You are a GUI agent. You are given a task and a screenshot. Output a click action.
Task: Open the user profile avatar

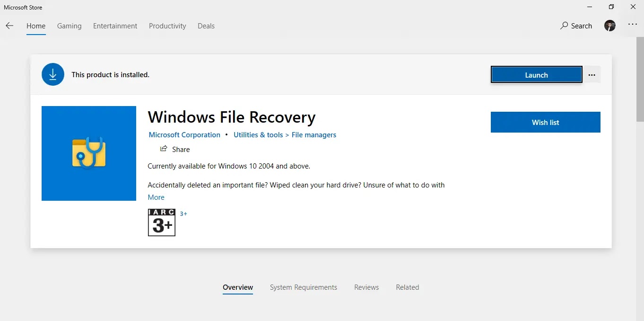tap(609, 26)
